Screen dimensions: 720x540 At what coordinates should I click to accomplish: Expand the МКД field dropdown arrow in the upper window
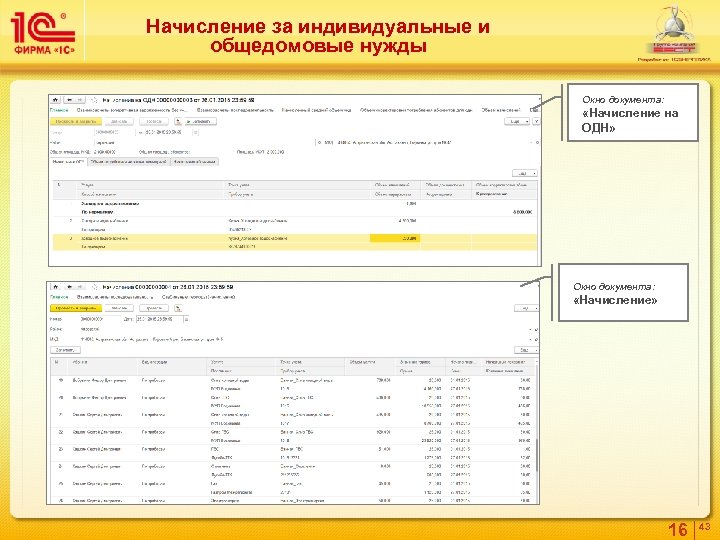tap(531, 143)
